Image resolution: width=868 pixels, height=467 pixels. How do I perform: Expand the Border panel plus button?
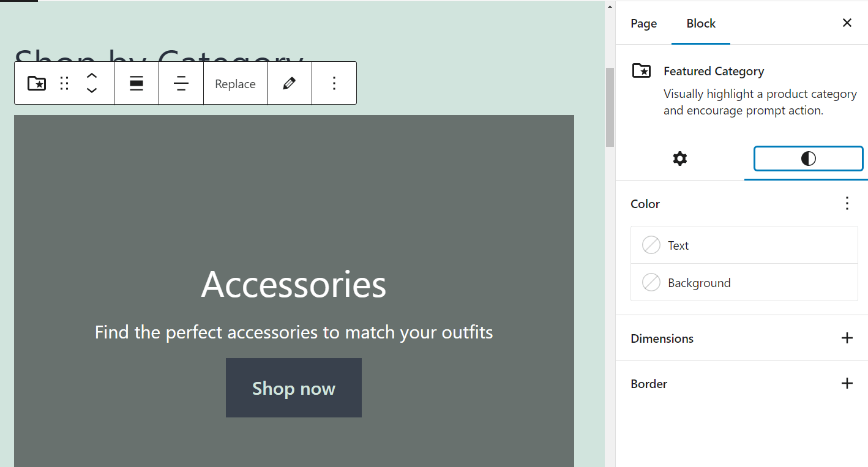pos(847,383)
